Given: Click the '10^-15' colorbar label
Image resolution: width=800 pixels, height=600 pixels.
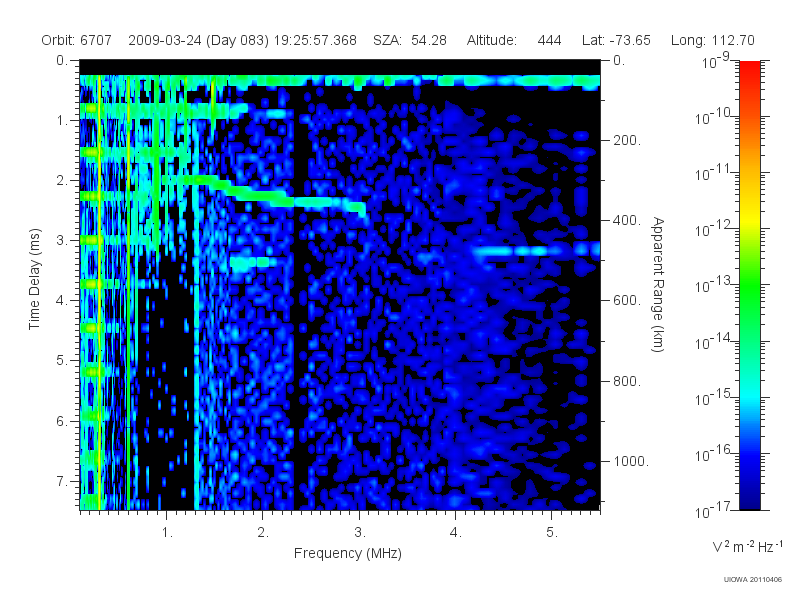Looking at the screenshot, I should 714,397.
